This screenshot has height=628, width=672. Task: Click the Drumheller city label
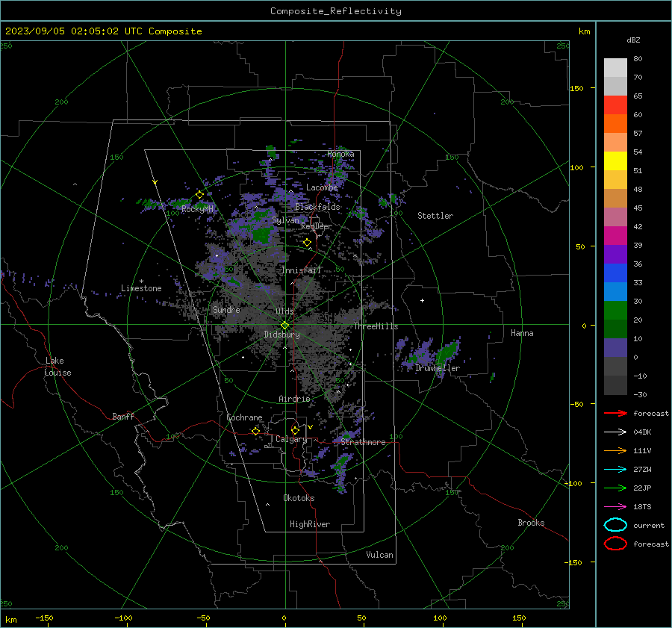point(438,368)
